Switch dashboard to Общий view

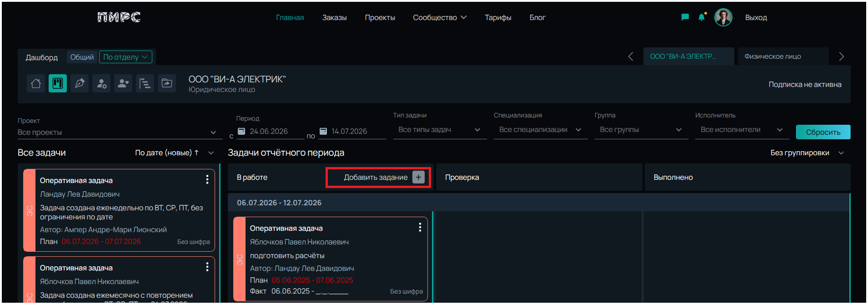82,57
